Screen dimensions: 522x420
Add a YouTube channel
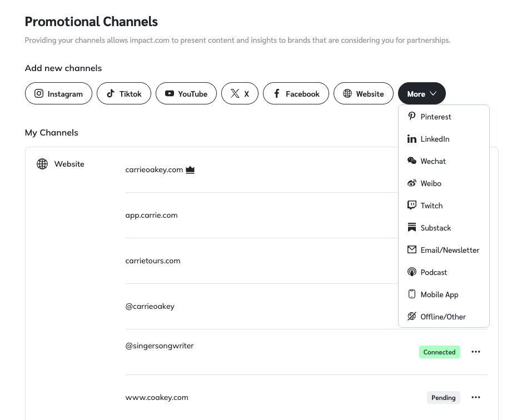click(186, 94)
